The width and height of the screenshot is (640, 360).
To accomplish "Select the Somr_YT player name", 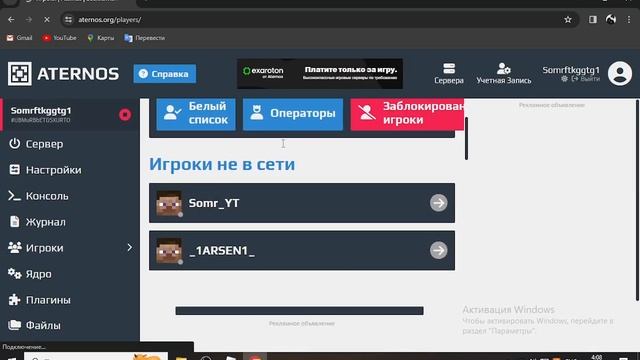I will (x=214, y=203).
